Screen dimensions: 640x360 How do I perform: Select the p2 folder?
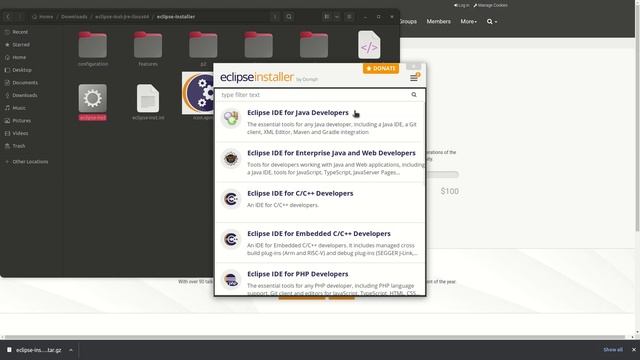click(x=203, y=49)
